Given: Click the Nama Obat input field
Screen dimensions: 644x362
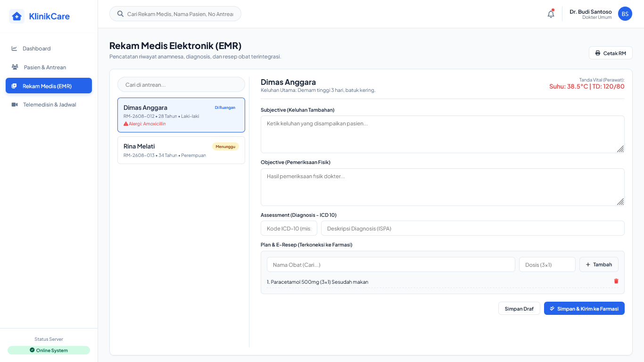Looking at the screenshot, I should (391, 264).
